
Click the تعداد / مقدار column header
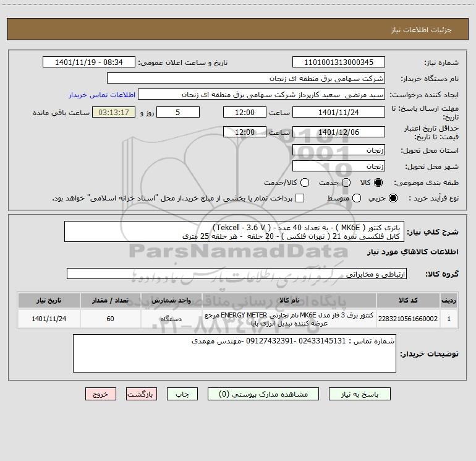tap(111, 300)
